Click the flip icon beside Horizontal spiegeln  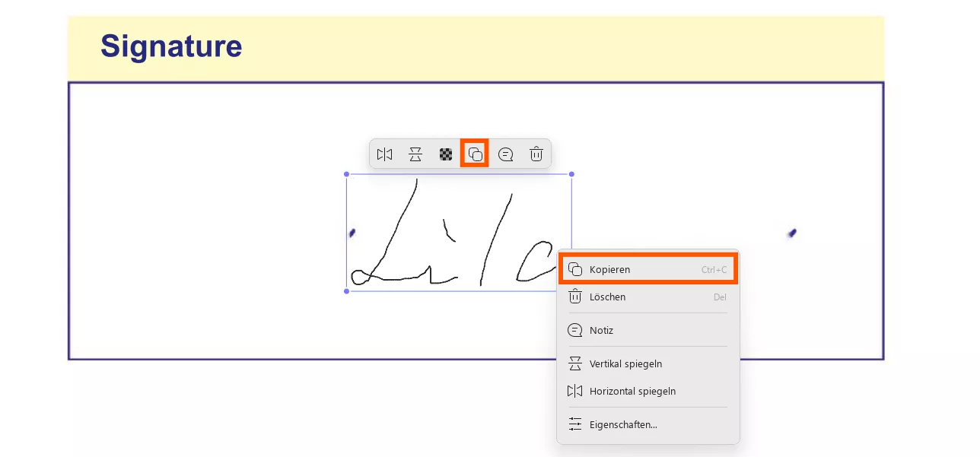[575, 391]
